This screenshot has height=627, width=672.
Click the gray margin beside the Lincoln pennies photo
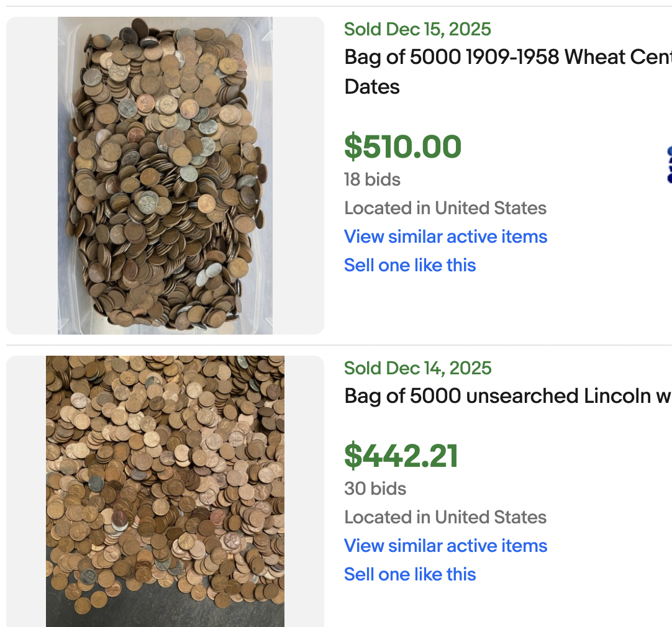[x=25, y=490]
